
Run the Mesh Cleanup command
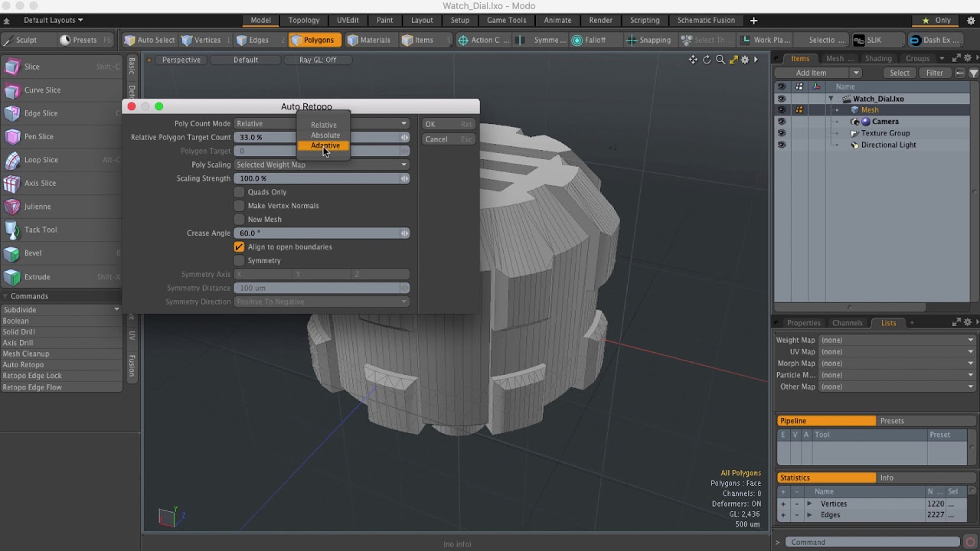pos(61,354)
